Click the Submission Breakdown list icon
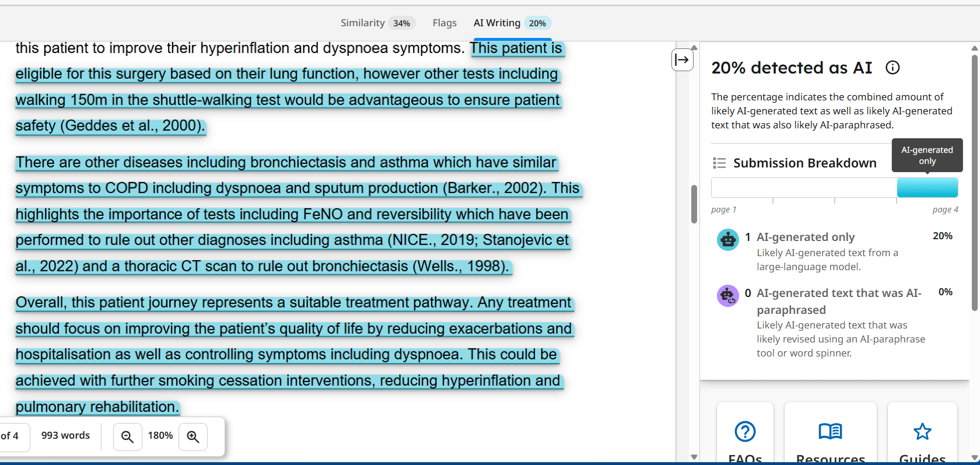The height and width of the screenshot is (465, 980). coord(719,163)
